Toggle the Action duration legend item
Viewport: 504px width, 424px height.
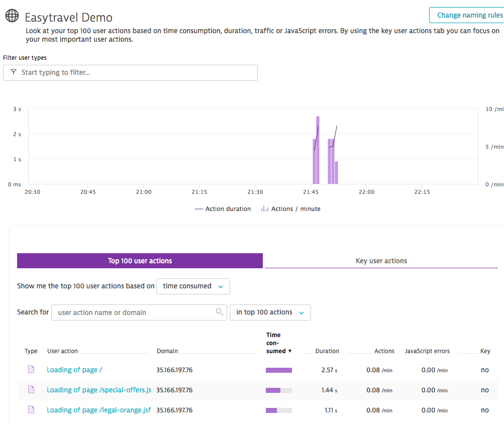[x=223, y=209]
